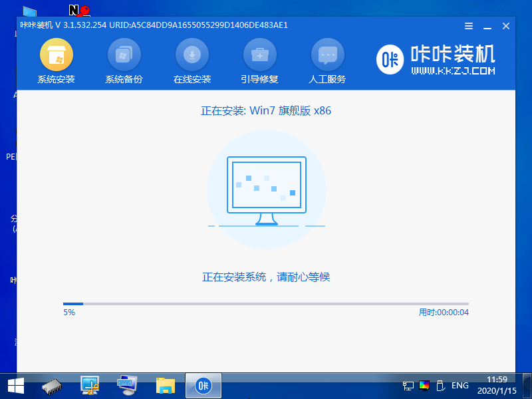The width and height of the screenshot is (532, 399).
Task: Launch the on-screen keyboard taskbar icon
Action: coord(126,386)
